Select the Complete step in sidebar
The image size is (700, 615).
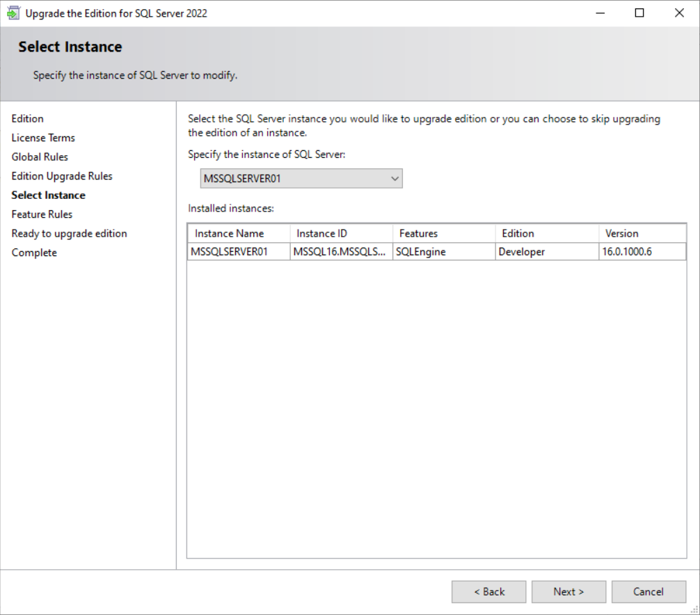(34, 253)
